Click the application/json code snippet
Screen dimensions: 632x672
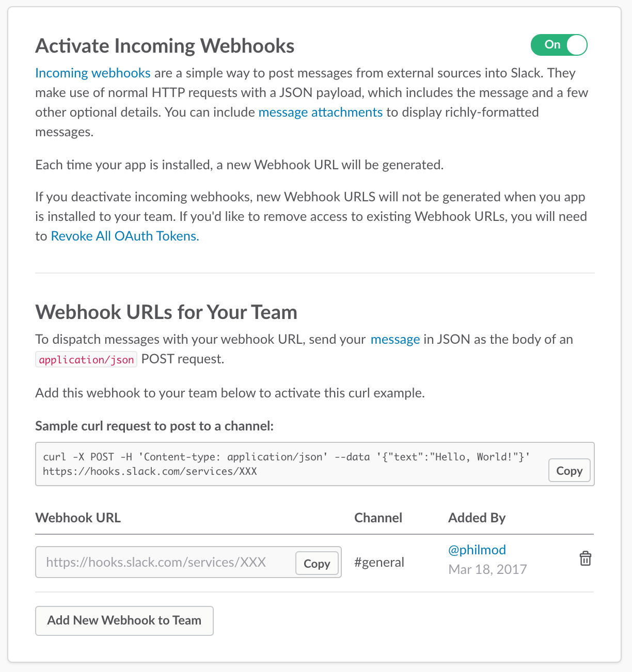(x=86, y=359)
